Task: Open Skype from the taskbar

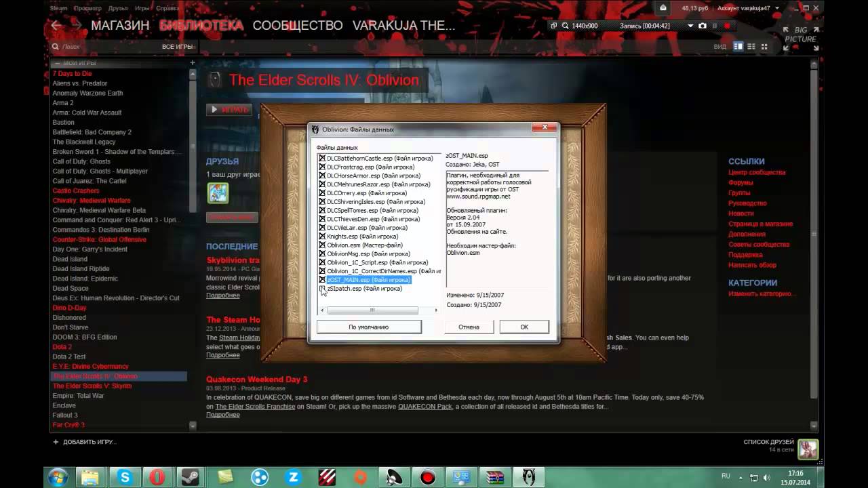Action: pos(124,477)
